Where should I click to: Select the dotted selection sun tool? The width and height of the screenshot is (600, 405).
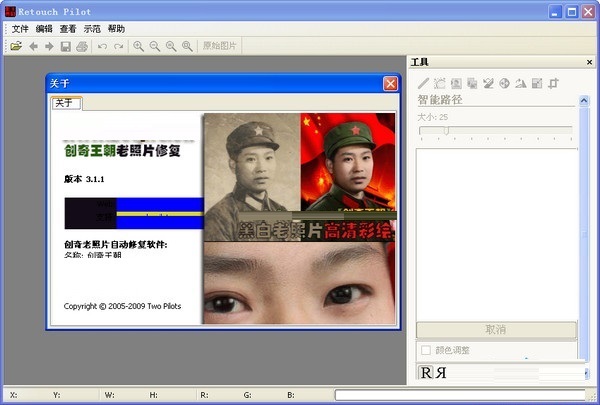point(440,83)
